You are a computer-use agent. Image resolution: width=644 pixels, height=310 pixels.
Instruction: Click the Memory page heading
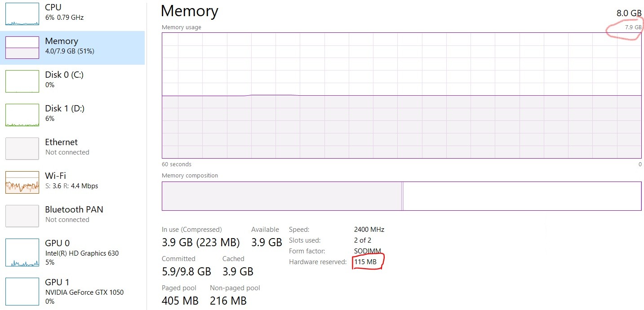(x=189, y=11)
